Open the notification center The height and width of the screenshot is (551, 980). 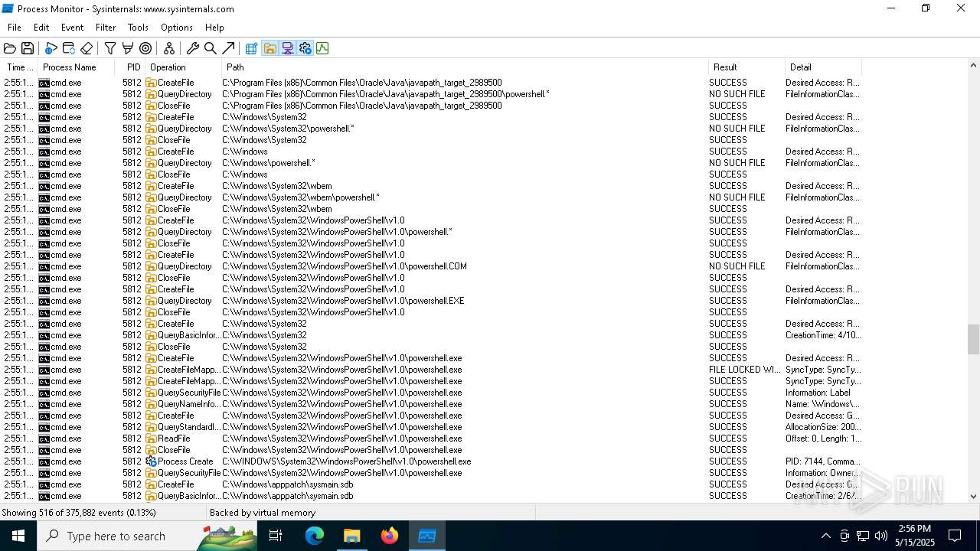[955, 536]
